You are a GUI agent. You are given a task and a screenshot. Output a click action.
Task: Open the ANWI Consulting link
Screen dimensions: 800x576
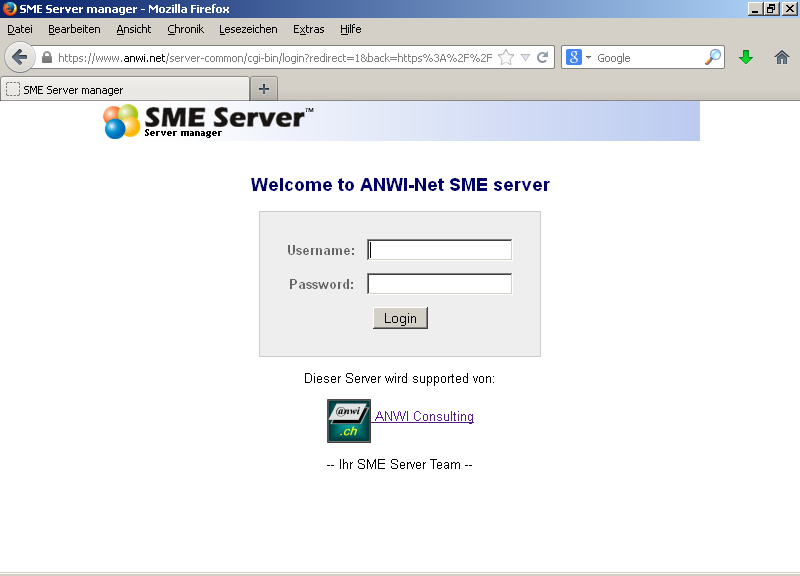point(423,416)
